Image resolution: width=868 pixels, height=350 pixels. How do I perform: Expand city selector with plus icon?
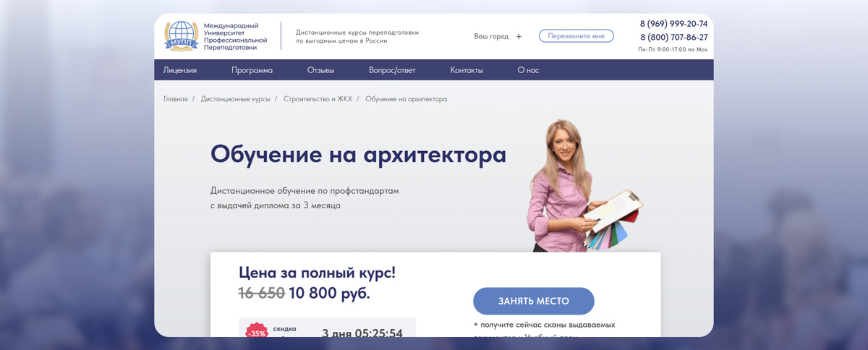[519, 36]
